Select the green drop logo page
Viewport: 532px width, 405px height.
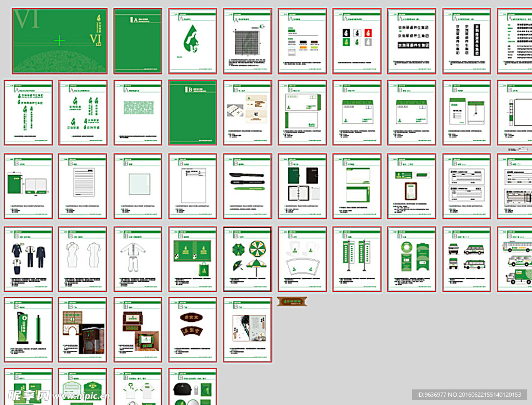192,41
